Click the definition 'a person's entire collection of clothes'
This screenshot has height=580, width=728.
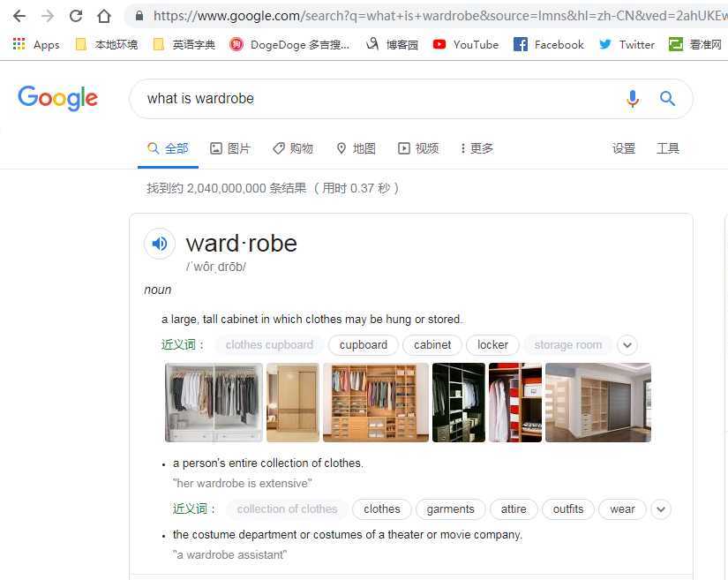click(268, 463)
